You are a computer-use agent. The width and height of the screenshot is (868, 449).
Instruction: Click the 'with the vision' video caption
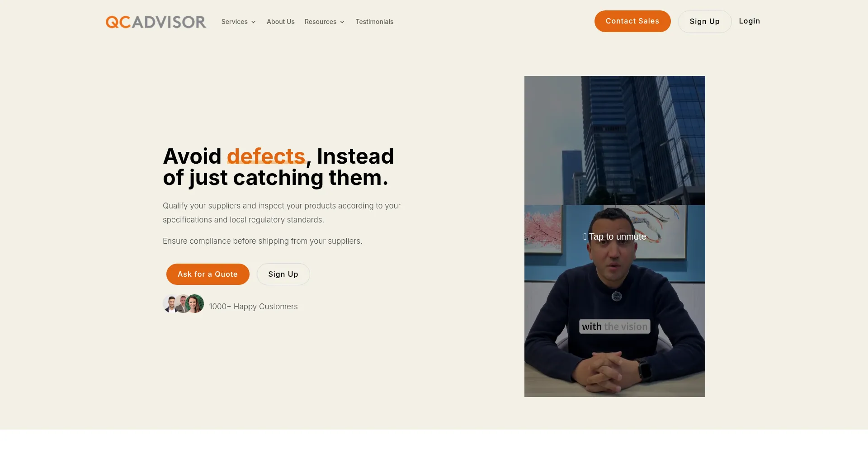(x=615, y=326)
